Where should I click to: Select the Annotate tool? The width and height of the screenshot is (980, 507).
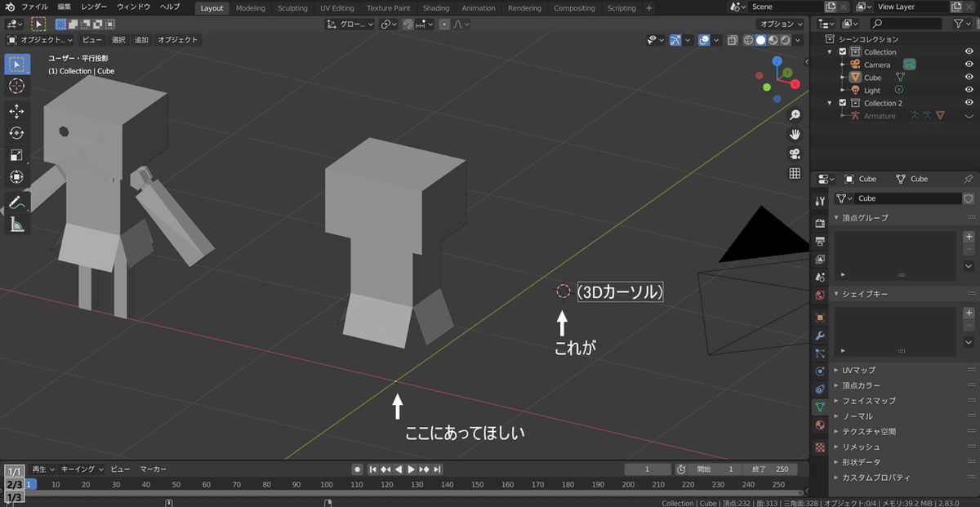[17, 202]
